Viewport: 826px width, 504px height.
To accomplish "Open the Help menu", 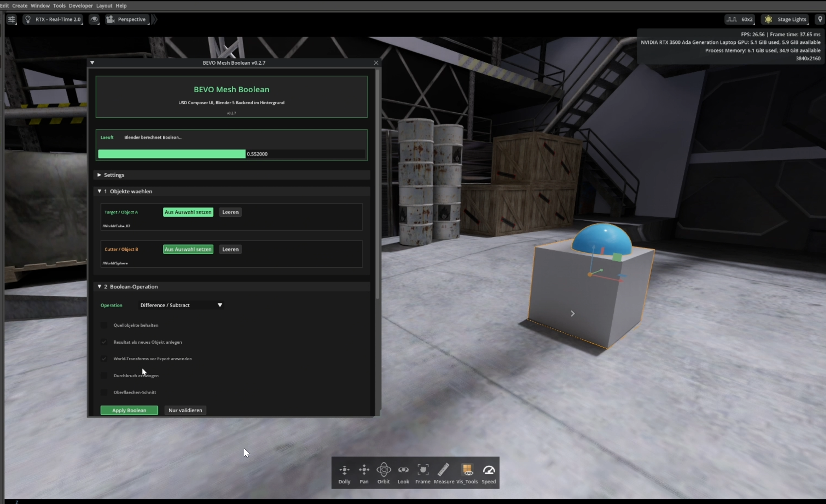I will (x=121, y=5).
